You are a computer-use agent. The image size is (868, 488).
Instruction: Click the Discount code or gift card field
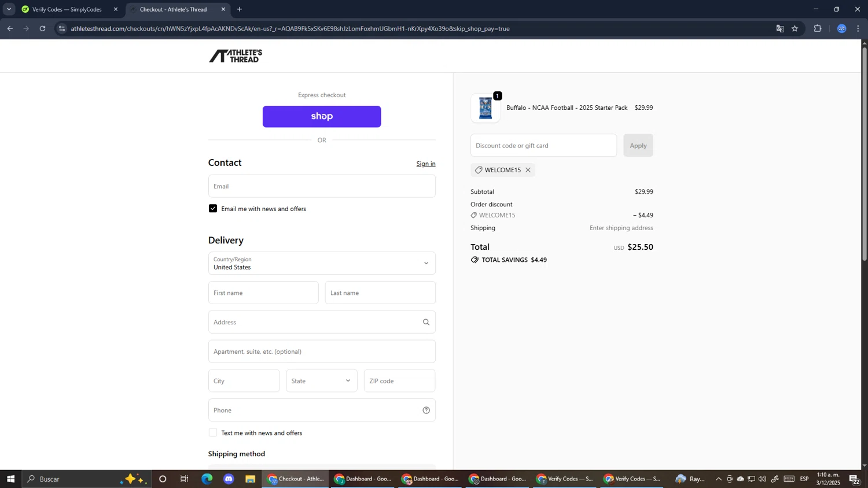(x=543, y=146)
